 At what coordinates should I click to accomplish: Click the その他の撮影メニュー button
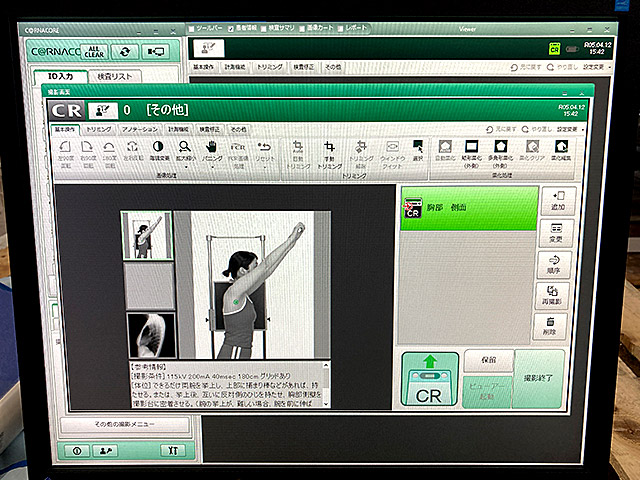point(125,424)
